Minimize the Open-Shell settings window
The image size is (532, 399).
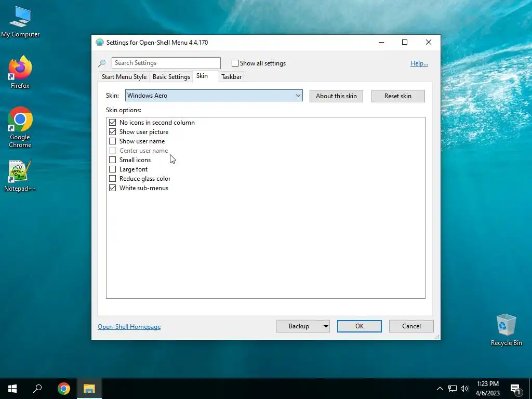[381, 43]
